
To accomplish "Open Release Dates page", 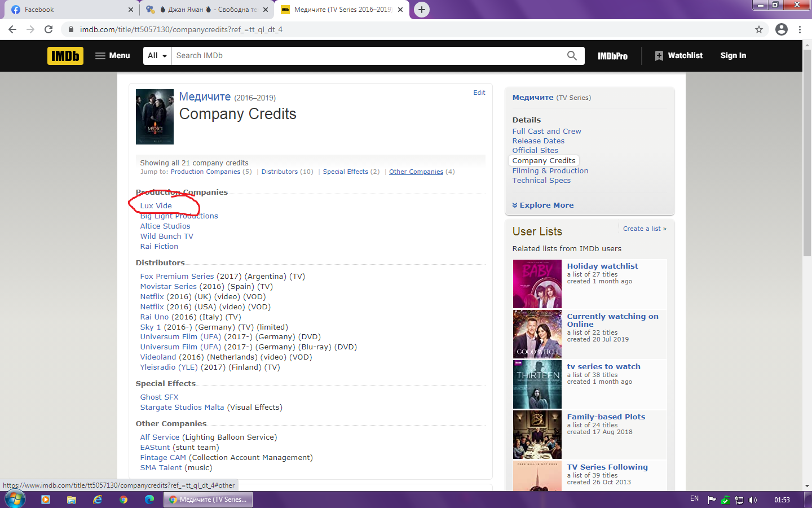I will click(x=538, y=141).
